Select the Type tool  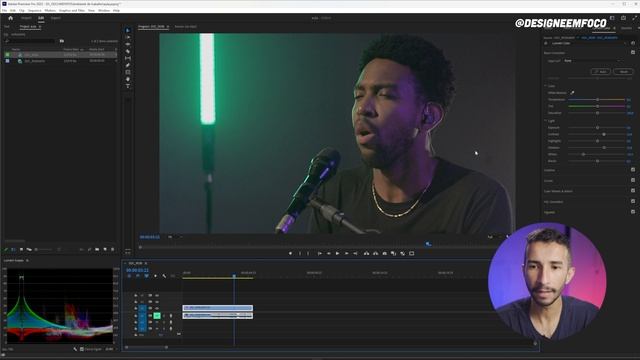tap(128, 86)
